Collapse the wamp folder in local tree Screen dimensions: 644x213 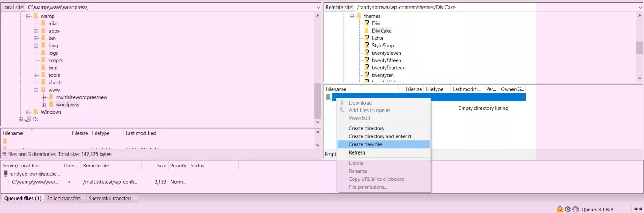point(29,16)
